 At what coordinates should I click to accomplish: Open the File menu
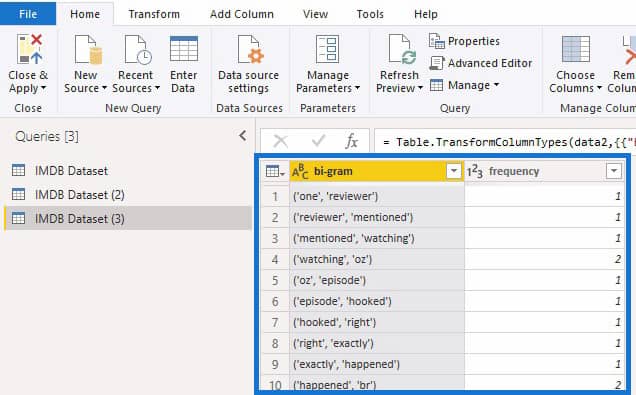point(28,14)
